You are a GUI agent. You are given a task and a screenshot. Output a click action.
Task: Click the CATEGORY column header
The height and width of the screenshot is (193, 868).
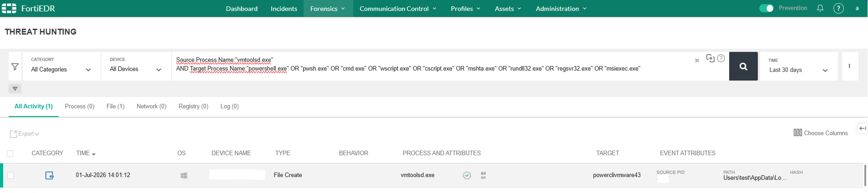tap(47, 153)
